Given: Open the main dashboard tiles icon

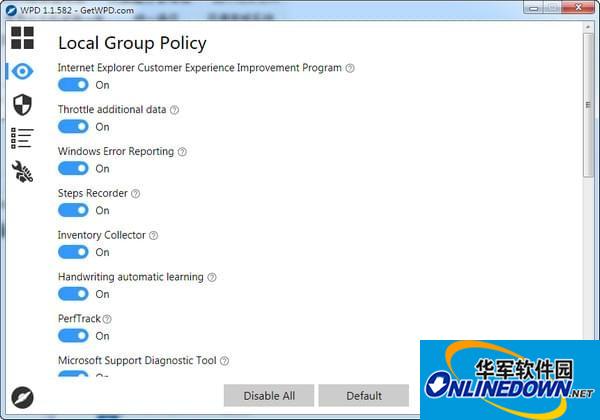Looking at the screenshot, I should tap(22, 37).
